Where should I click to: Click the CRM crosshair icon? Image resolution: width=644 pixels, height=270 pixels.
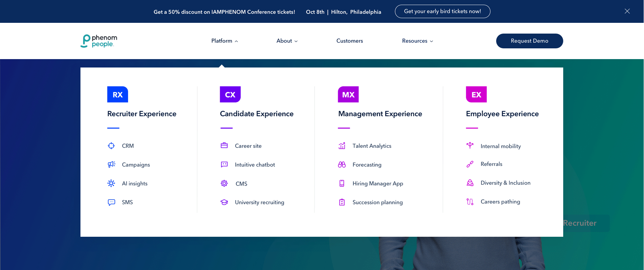pyautogui.click(x=111, y=146)
